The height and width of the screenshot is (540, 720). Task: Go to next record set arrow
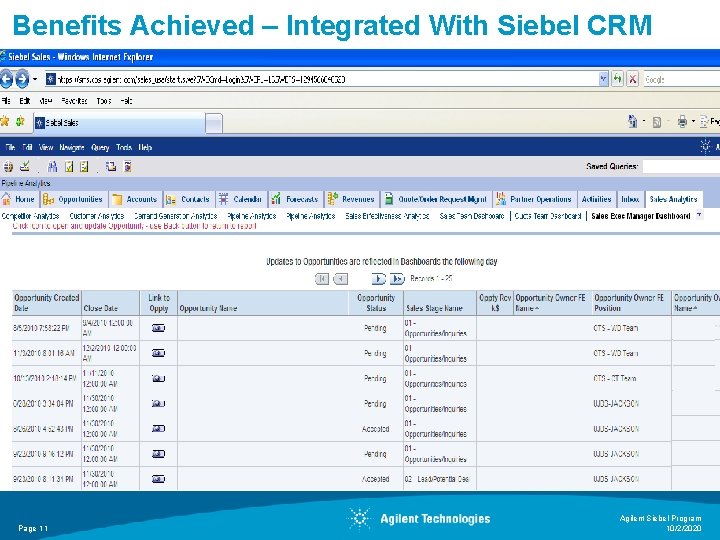point(378,279)
